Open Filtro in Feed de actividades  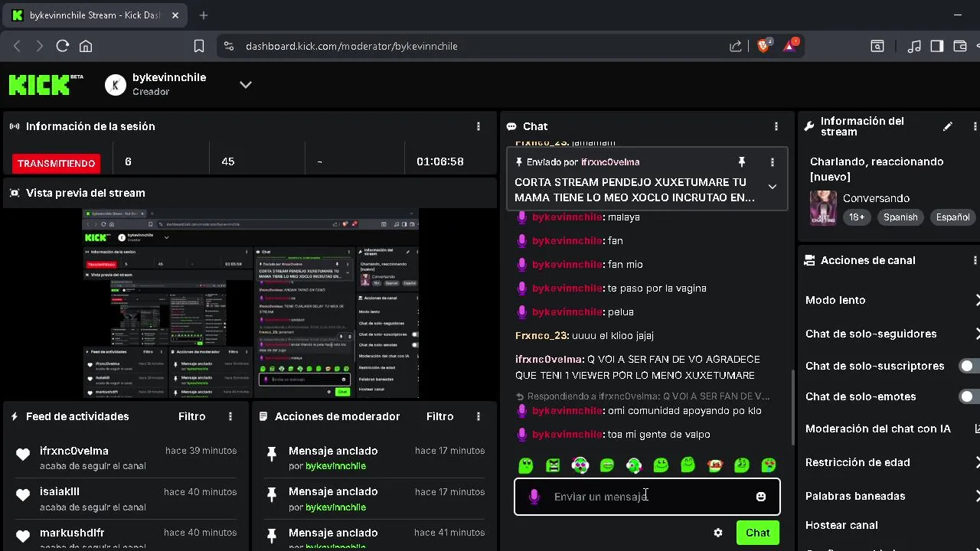[192, 416]
